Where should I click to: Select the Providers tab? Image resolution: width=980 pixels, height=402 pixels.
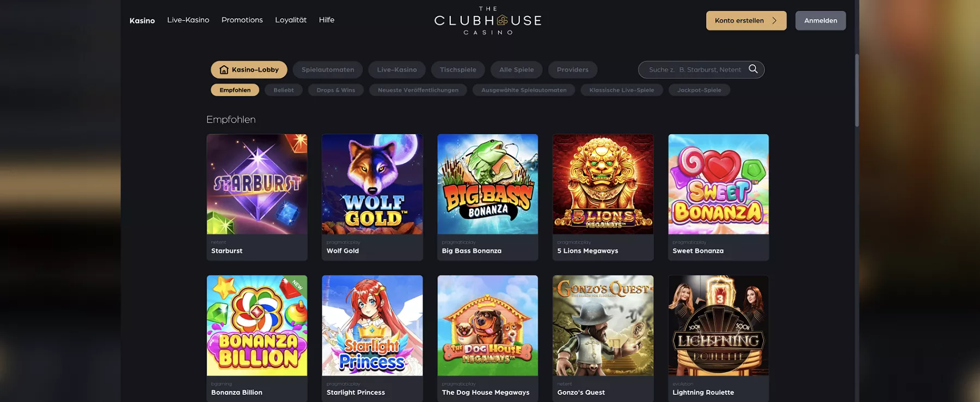point(573,70)
